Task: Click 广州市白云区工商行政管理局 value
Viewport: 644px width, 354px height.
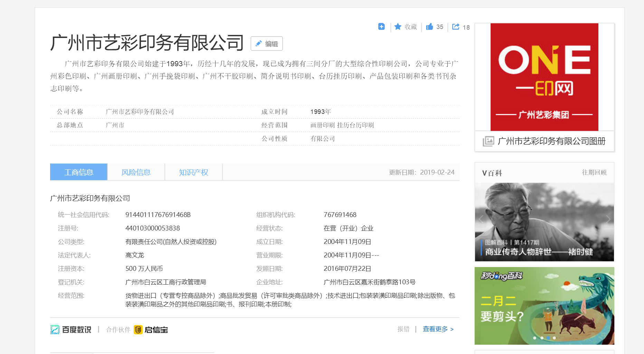Action: click(x=165, y=282)
